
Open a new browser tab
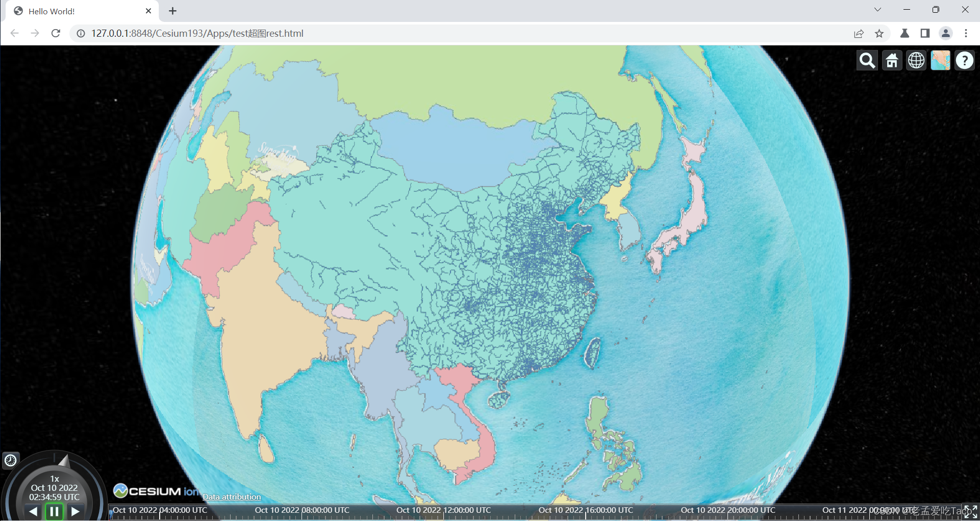coord(172,10)
